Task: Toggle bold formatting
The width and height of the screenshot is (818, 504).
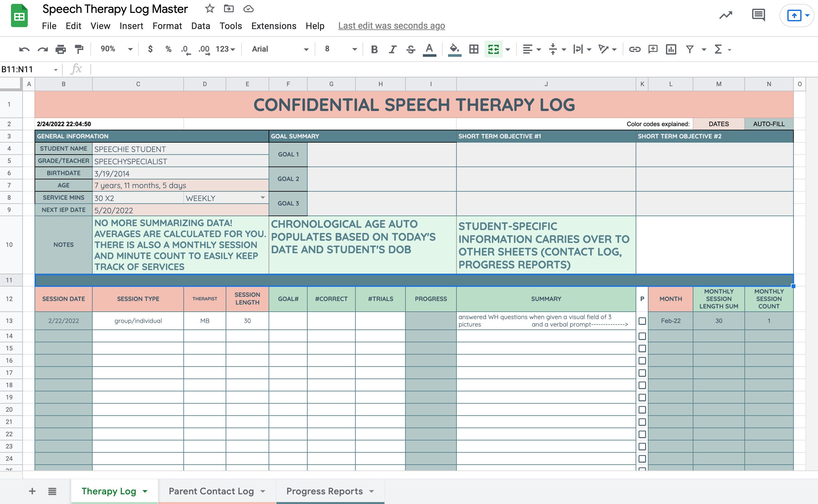Action: [x=374, y=49]
